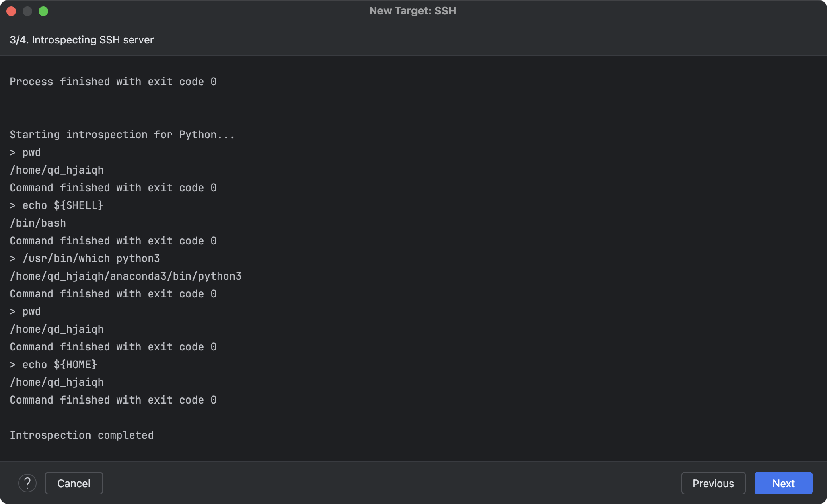Click the '/bin/bash' output line
Viewport: 827px width, 504px height.
click(38, 223)
